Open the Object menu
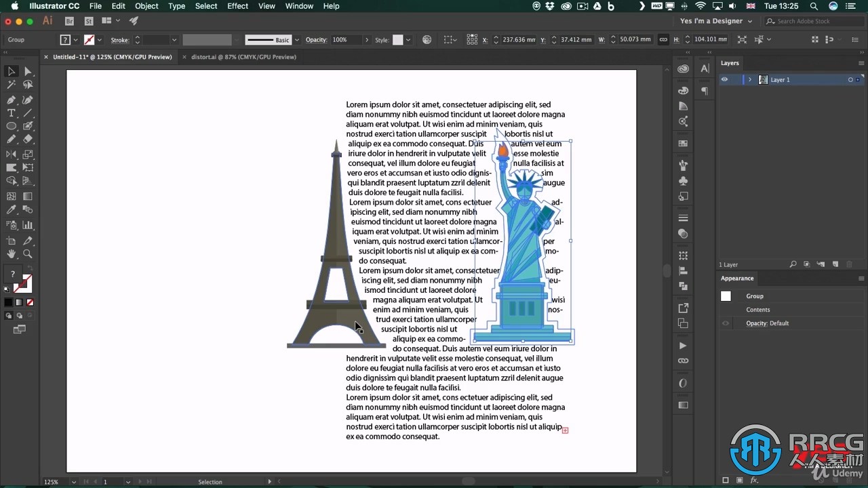 [146, 6]
